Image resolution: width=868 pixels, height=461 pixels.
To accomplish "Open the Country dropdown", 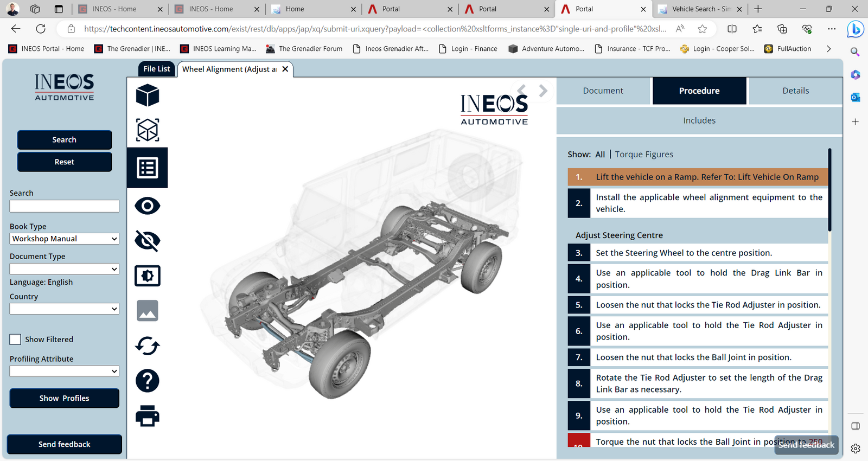I will tap(65, 309).
